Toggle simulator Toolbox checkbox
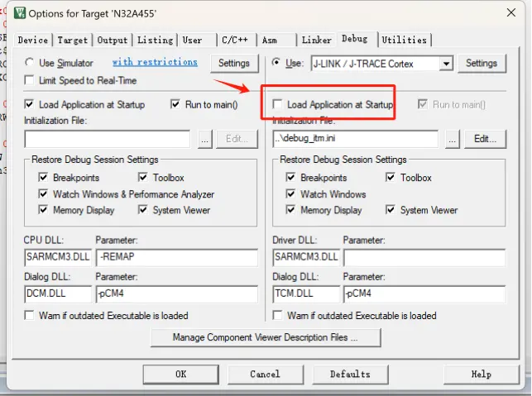The height and width of the screenshot is (396, 532). [x=143, y=177]
